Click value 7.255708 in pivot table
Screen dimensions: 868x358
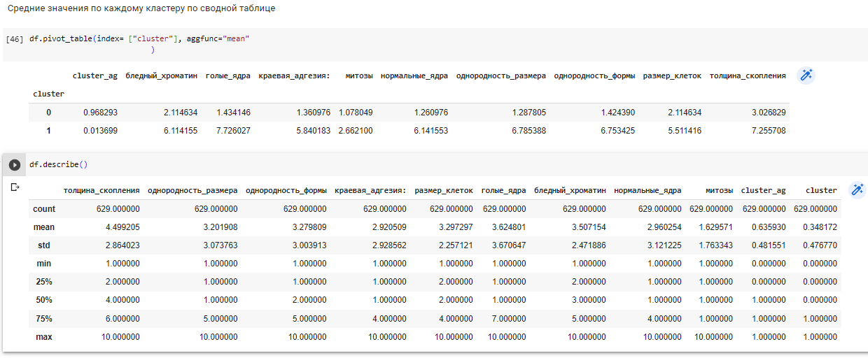768,130
